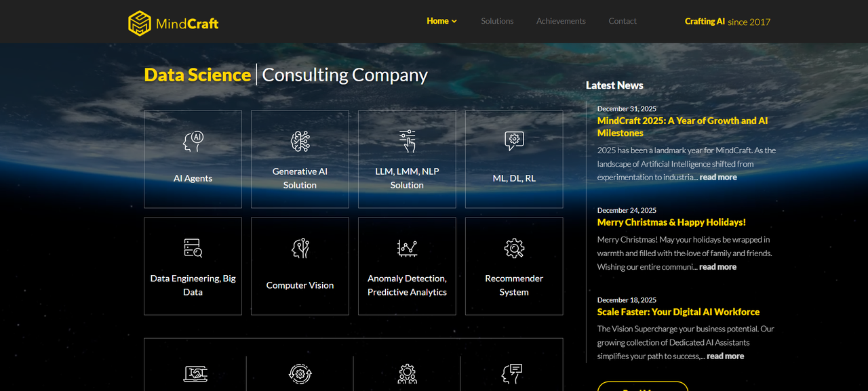The image size is (868, 391).
Task: Click the December 31, 2025 date
Action: pos(627,108)
